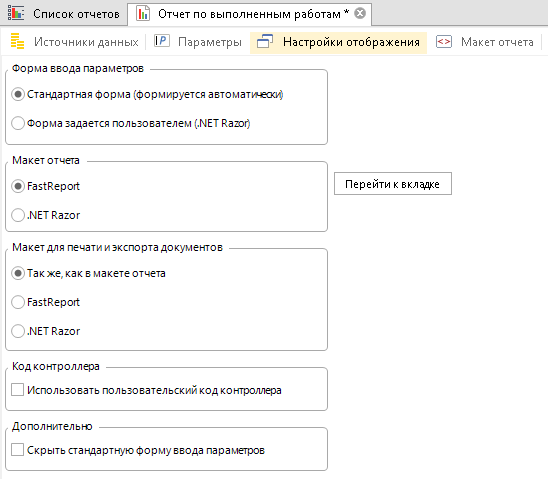Click the Источники данных yellow list icon
548x479 pixels.
(17, 41)
